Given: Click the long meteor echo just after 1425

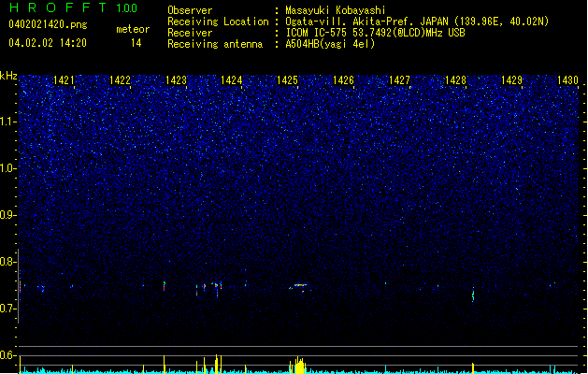Looking at the screenshot, I should 299,287.
